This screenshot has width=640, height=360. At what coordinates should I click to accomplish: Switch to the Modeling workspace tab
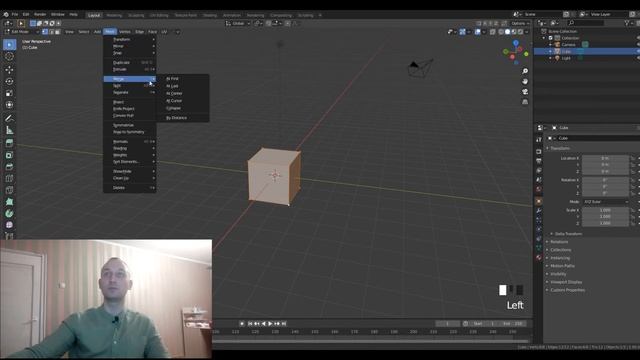[x=114, y=15]
